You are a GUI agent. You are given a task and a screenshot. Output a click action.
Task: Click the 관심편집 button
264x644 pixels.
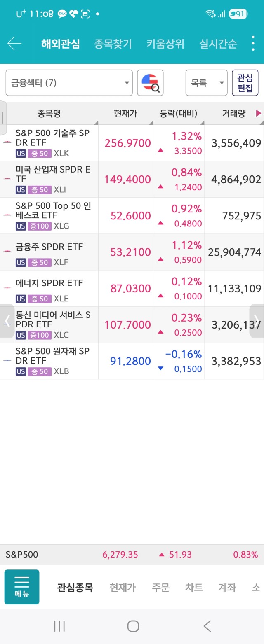coord(245,83)
